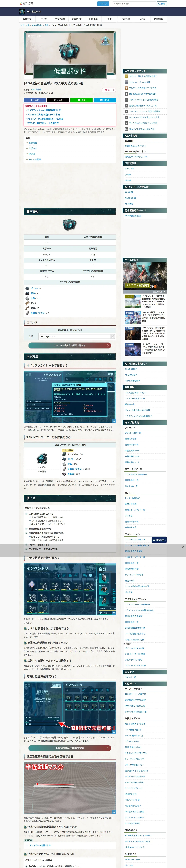This screenshot has height=868, width=186.
Task: Open the アプデ内容 nav tab
Action: pyautogui.click(x=60, y=19)
